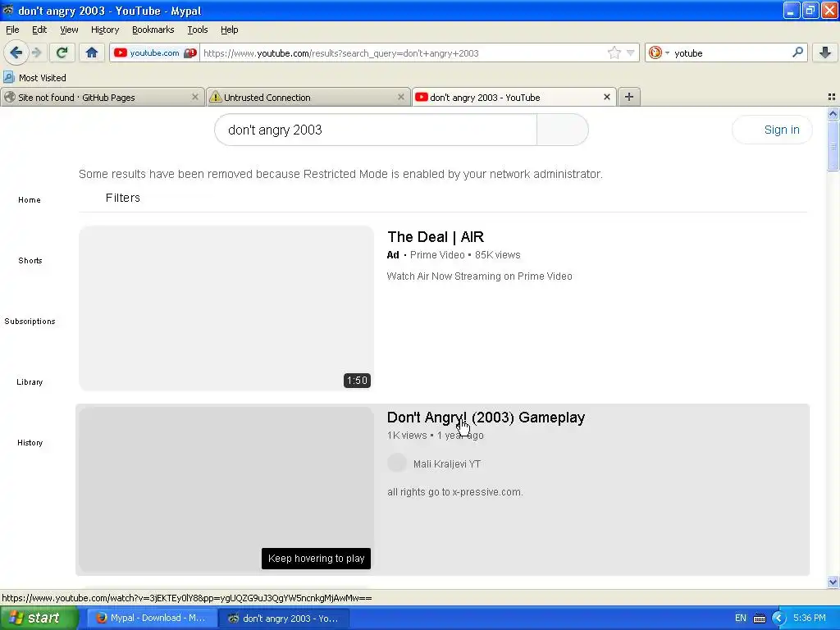The image size is (840, 630).
Task: Click the youtube.com site identity badge
Action: [155, 52]
